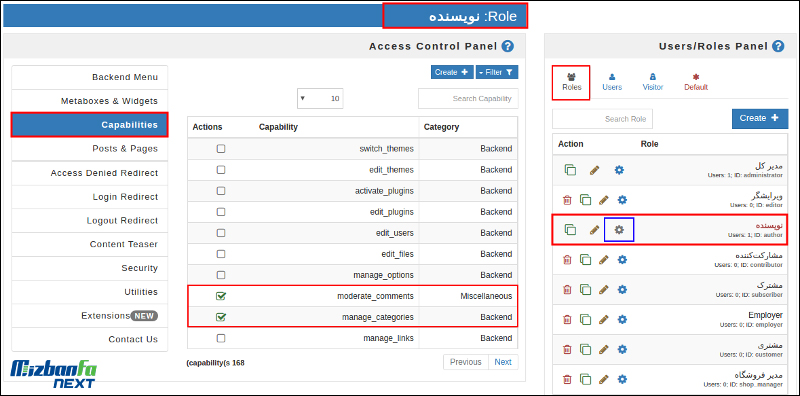Click the gear icon for the author role
The width and height of the screenshot is (800, 396).
619,230
